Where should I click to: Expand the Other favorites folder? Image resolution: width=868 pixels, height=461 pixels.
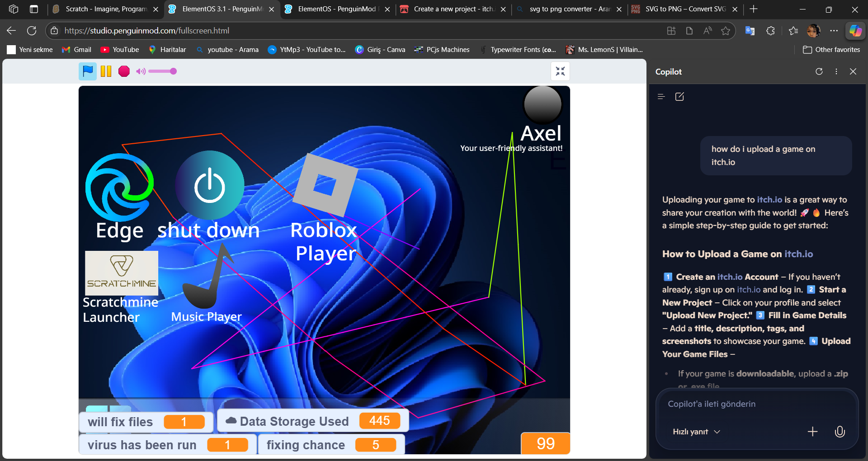point(831,50)
